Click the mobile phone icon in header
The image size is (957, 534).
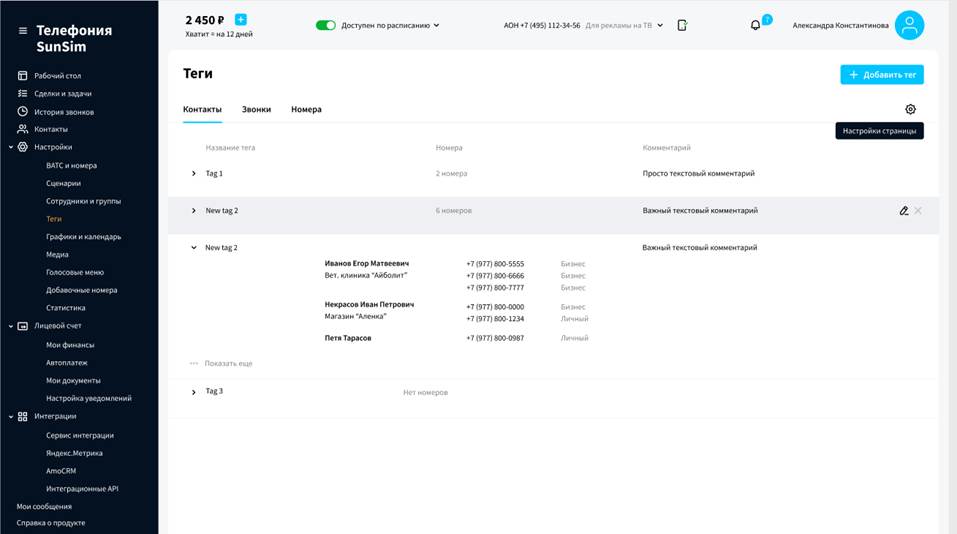pos(682,25)
